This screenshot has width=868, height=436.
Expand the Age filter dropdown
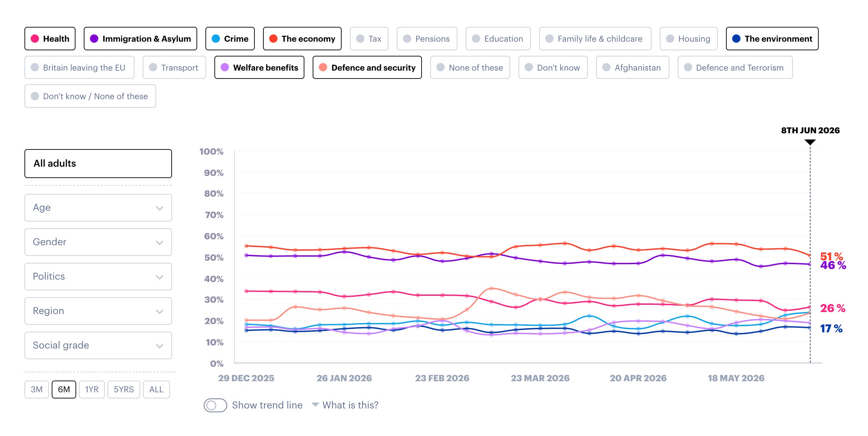[98, 208]
